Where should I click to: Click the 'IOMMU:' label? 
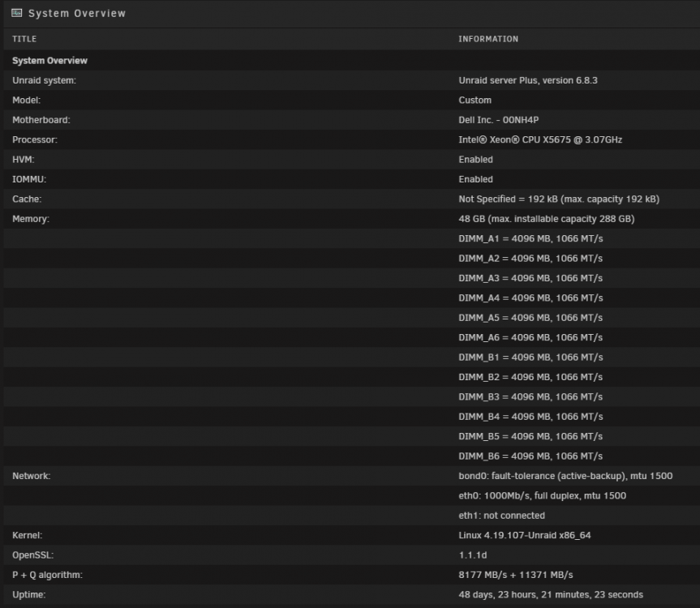pyautogui.click(x=29, y=179)
